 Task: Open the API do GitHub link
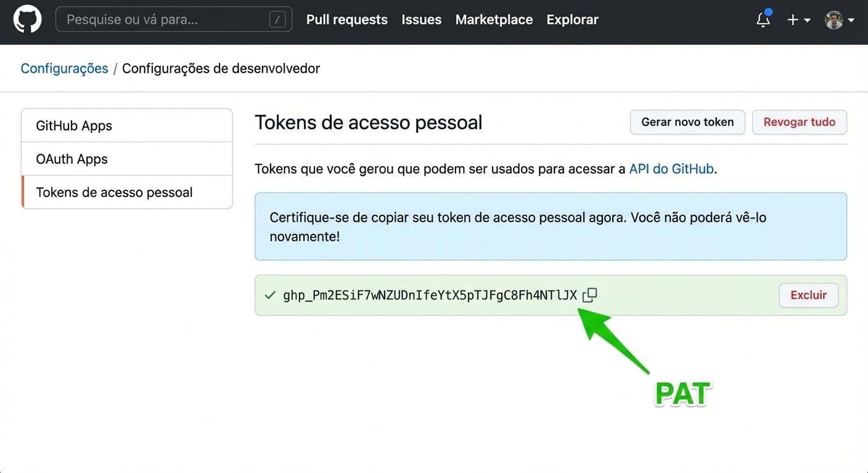[x=671, y=169]
